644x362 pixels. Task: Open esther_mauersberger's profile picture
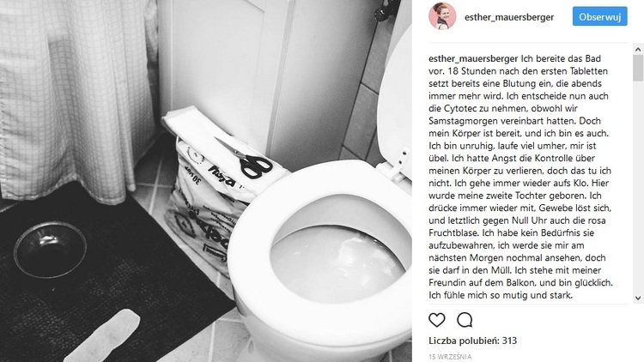[x=442, y=16]
